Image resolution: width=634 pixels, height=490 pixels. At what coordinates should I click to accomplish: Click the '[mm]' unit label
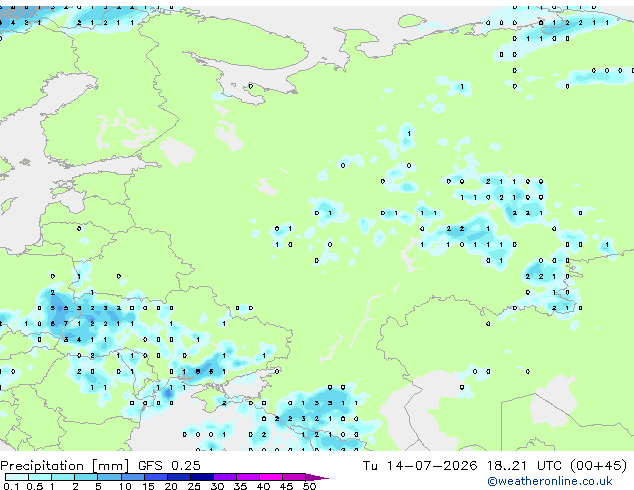[111, 466]
